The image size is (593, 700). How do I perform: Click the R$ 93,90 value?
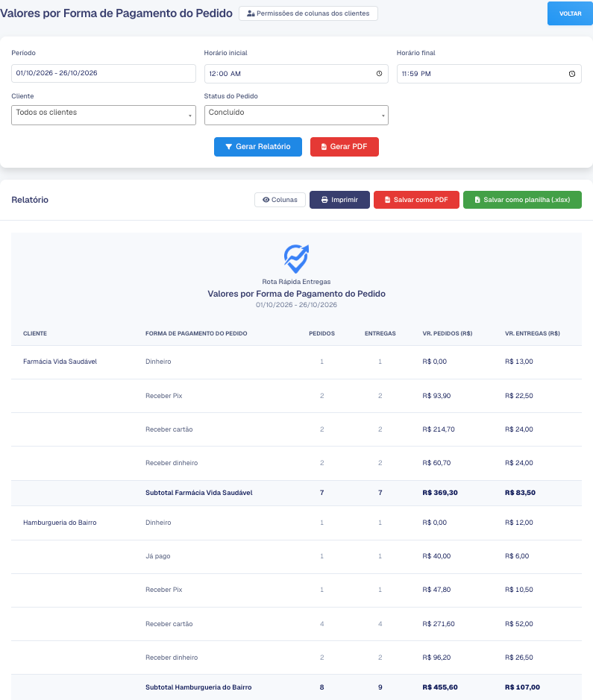tap(436, 396)
